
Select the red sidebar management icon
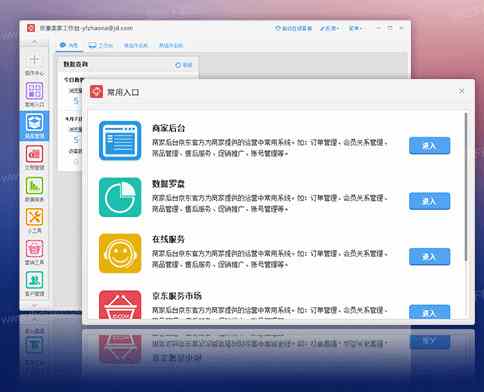pyautogui.click(x=34, y=154)
